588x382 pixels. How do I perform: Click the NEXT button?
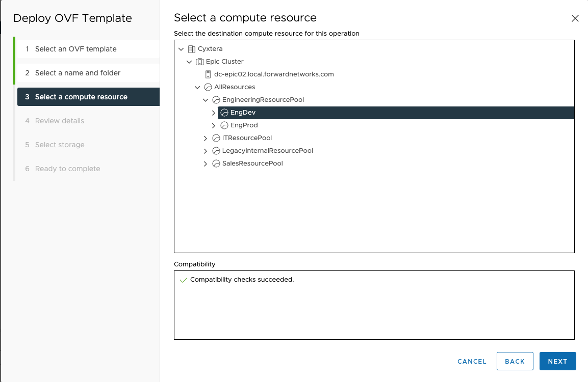pyautogui.click(x=557, y=361)
